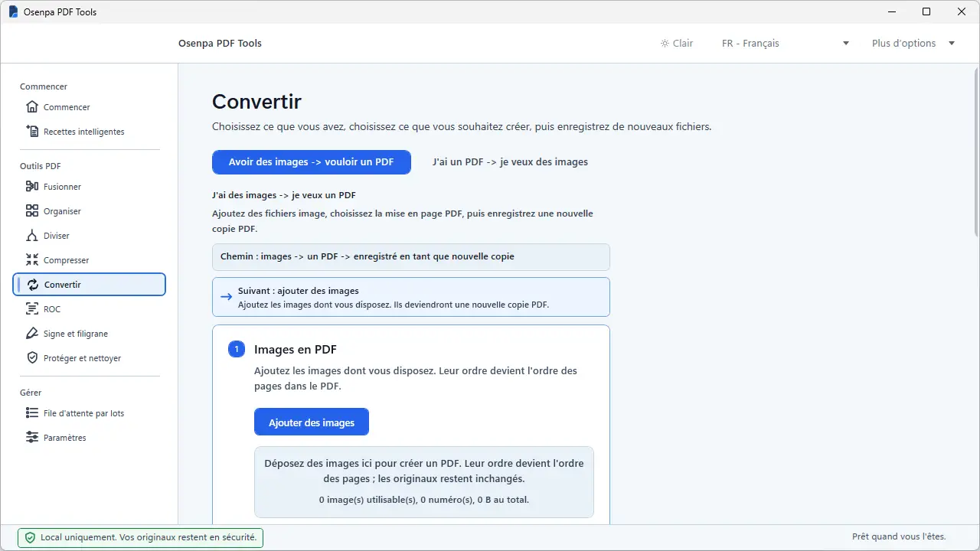Open Recettes intelligentes

[x=90, y=132]
